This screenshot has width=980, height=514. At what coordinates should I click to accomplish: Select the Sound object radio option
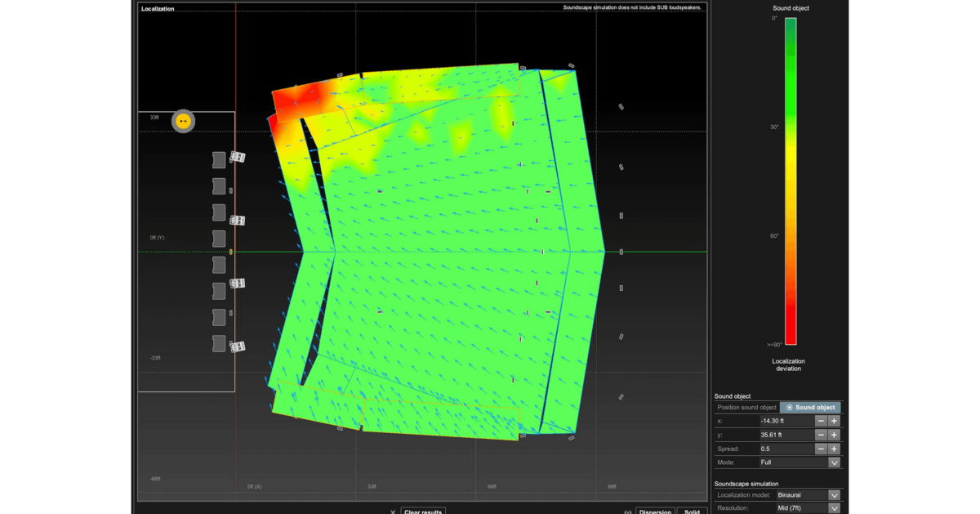(809, 407)
